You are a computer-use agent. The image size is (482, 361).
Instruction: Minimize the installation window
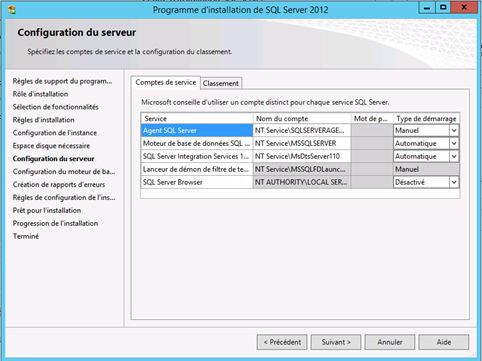point(427,8)
